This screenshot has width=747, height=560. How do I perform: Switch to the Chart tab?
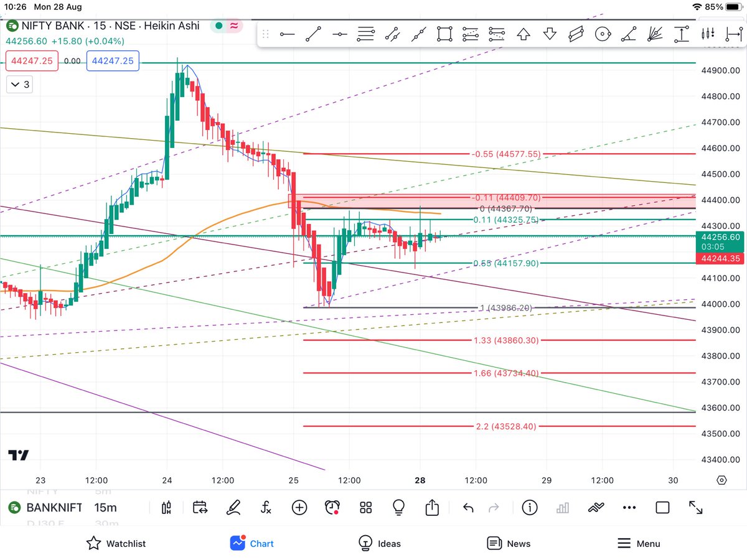click(251, 543)
